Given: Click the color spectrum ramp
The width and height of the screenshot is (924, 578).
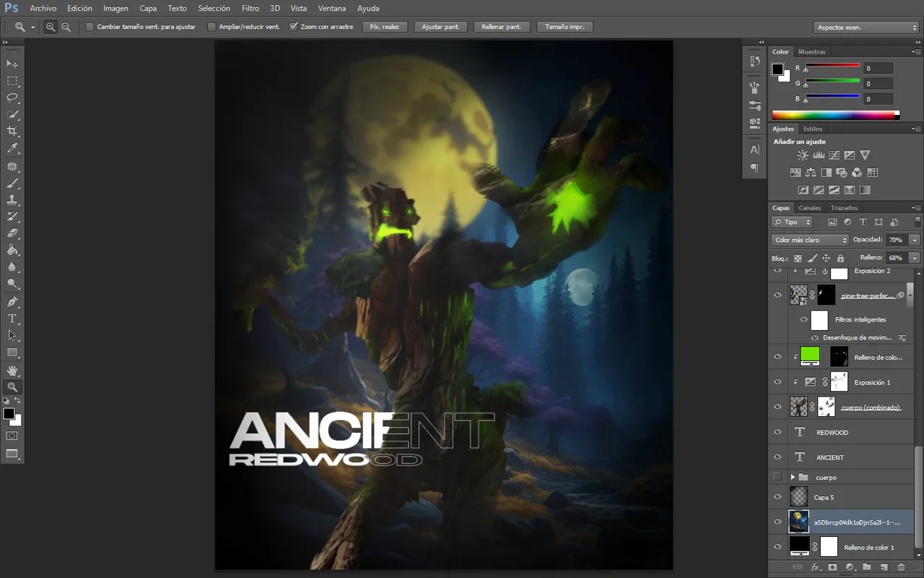Looking at the screenshot, I should click(x=836, y=115).
